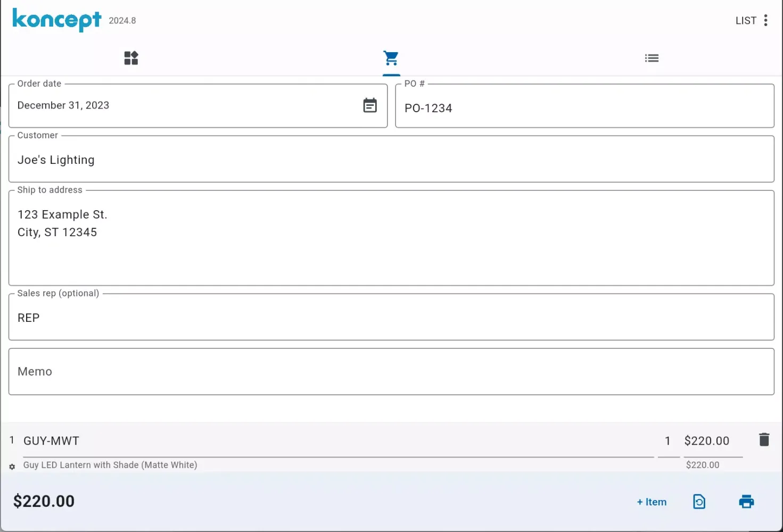Focus the PO # field

point(584,108)
